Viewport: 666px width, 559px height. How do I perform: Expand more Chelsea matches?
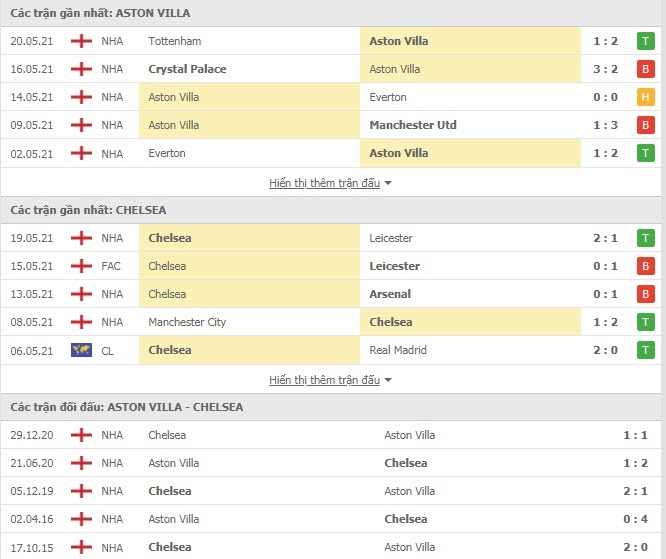point(330,380)
